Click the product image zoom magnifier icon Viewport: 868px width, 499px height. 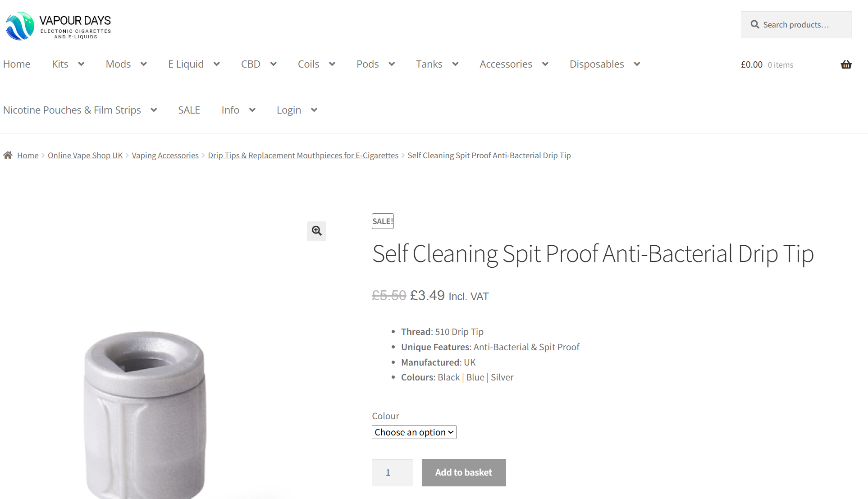click(x=316, y=231)
